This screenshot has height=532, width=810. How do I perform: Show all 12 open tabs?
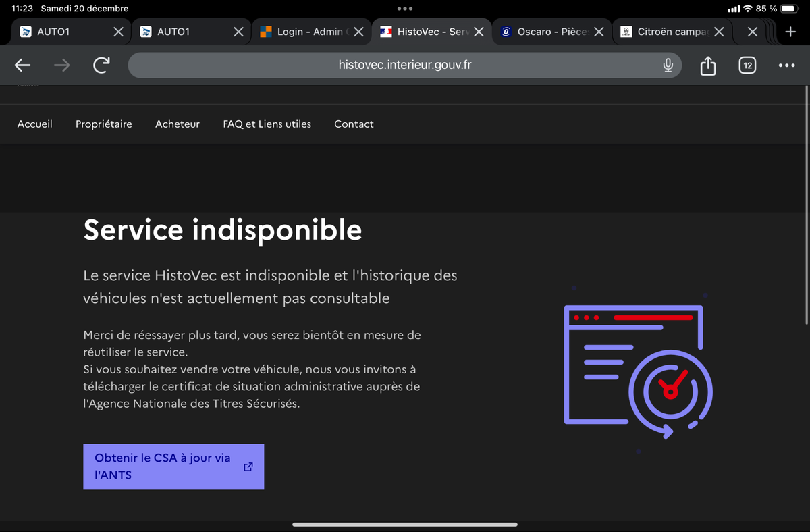click(747, 65)
